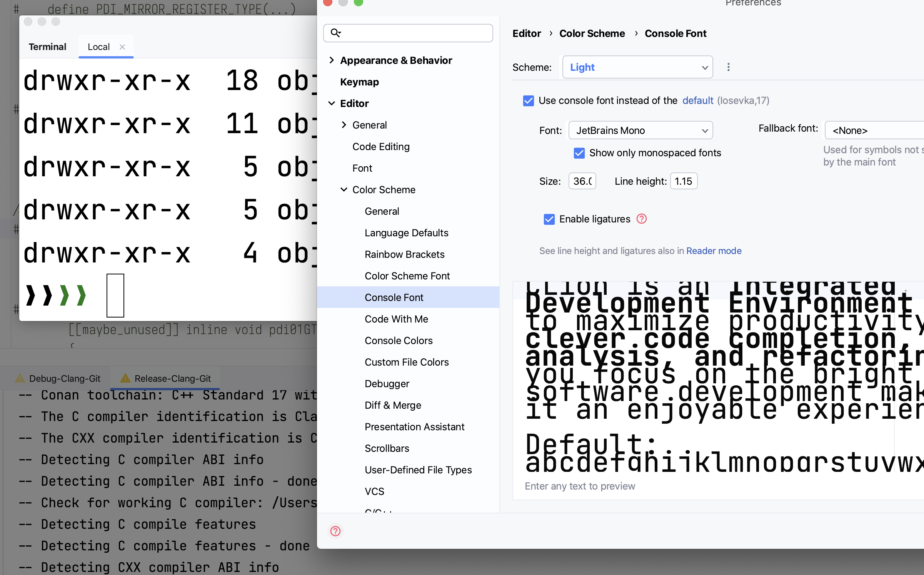The width and height of the screenshot is (924, 575).
Task: Toggle 'Use console font instead of the default'
Action: click(528, 101)
